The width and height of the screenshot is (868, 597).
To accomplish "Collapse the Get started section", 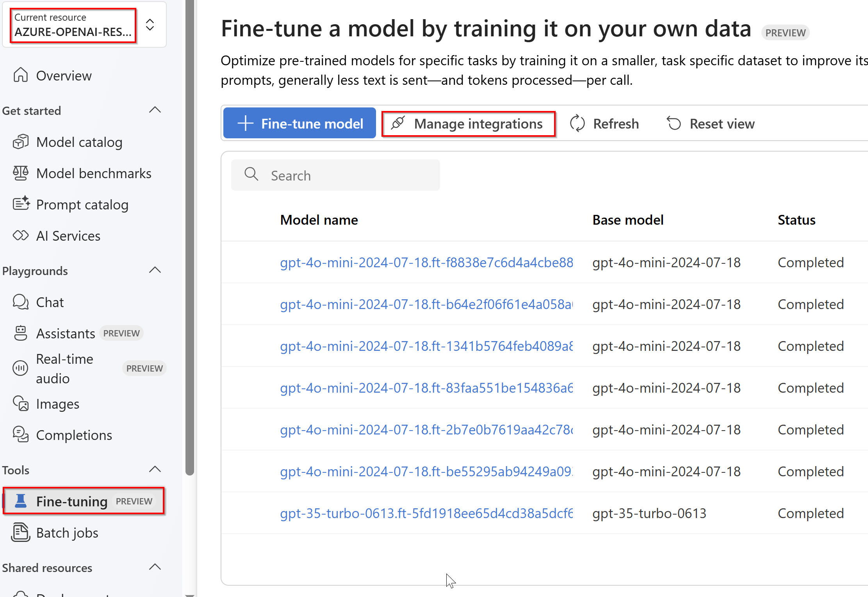I will point(155,110).
